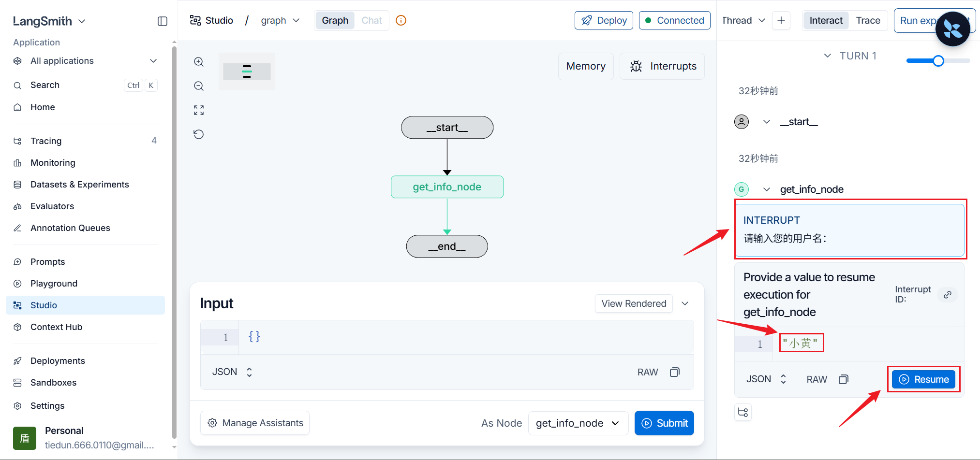980x460 pixels.
Task: Open the Thread dropdown
Action: click(744, 20)
